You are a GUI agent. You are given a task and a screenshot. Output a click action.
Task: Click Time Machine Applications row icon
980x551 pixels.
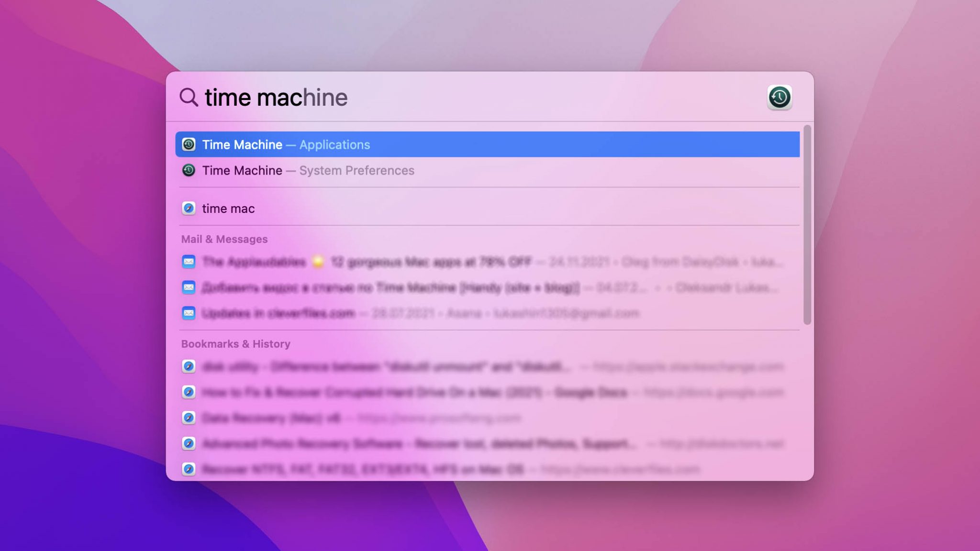pyautogui.click(x=189, y=144)
